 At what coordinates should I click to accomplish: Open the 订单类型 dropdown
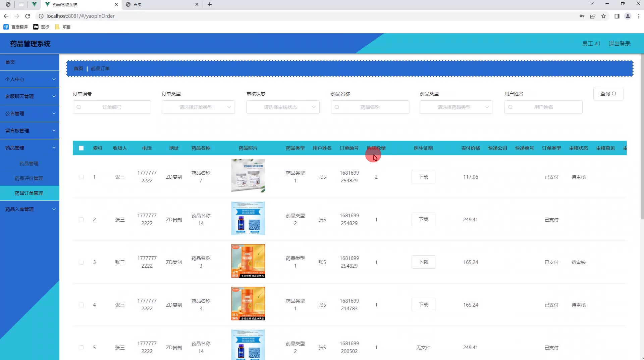[198, 107]
